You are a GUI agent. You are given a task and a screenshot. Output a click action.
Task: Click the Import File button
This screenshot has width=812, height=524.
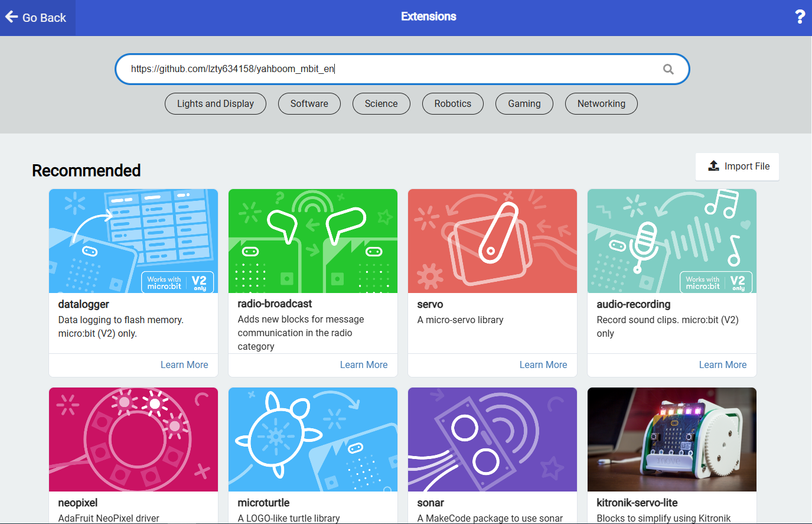[x=737, y=167]
